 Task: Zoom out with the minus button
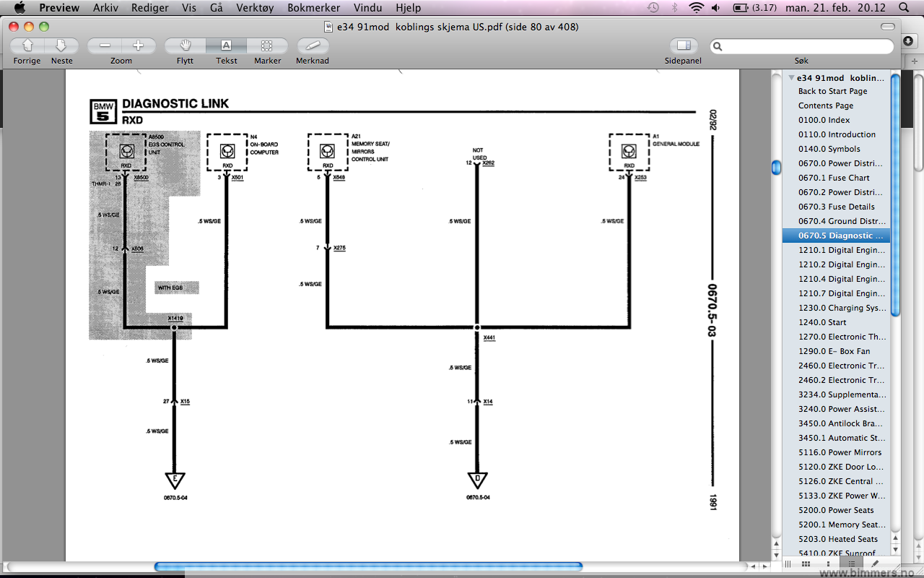pos(105,46)
